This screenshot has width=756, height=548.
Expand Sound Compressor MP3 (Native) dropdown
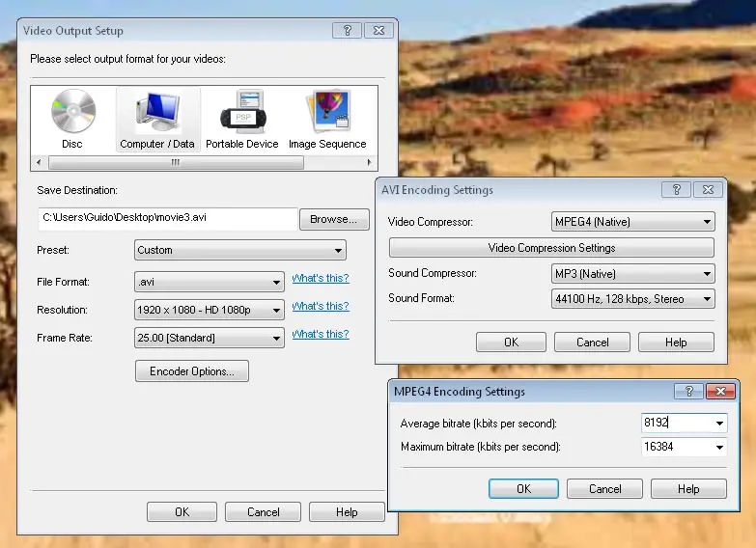point(632,274)
